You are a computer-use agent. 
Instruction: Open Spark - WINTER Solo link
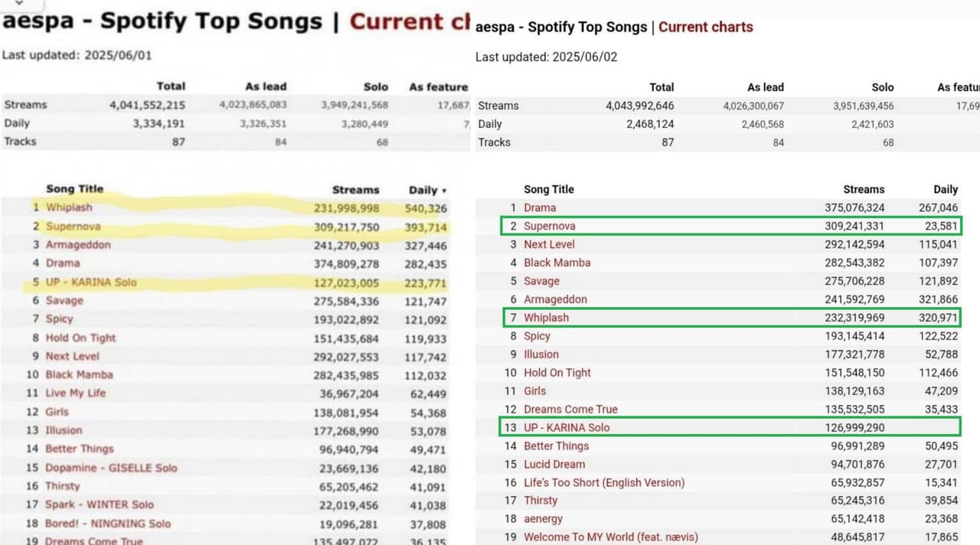[100, 504]
